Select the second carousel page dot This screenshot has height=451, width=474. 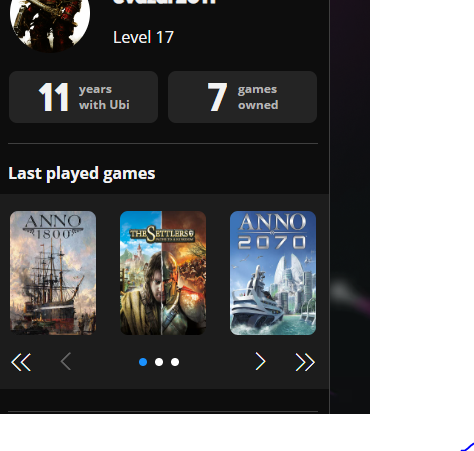pyautogui.click(x=159, y=362)
